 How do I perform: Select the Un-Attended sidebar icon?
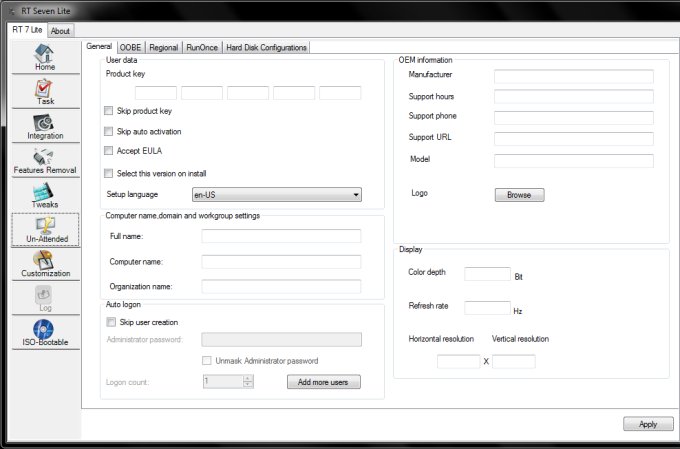44,230
